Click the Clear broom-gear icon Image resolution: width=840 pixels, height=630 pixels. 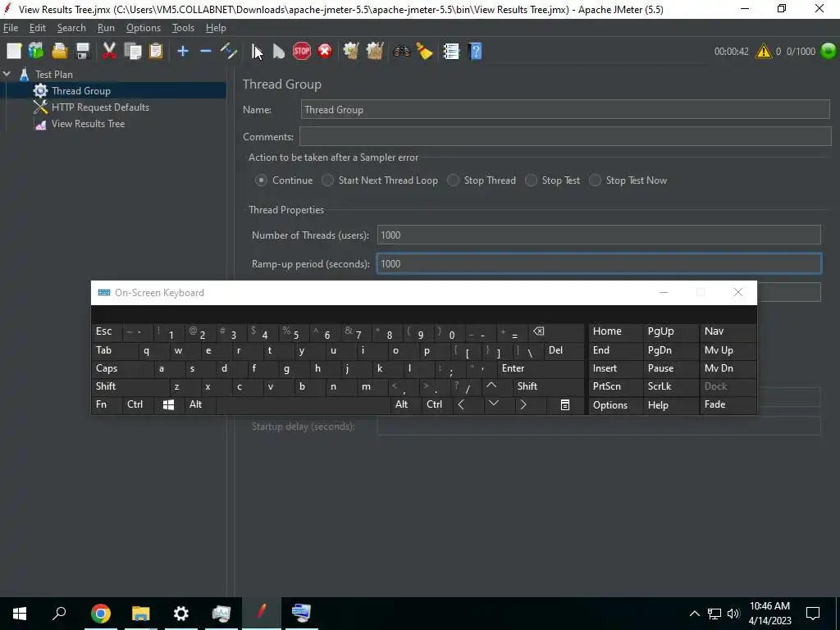coord(351,52)
